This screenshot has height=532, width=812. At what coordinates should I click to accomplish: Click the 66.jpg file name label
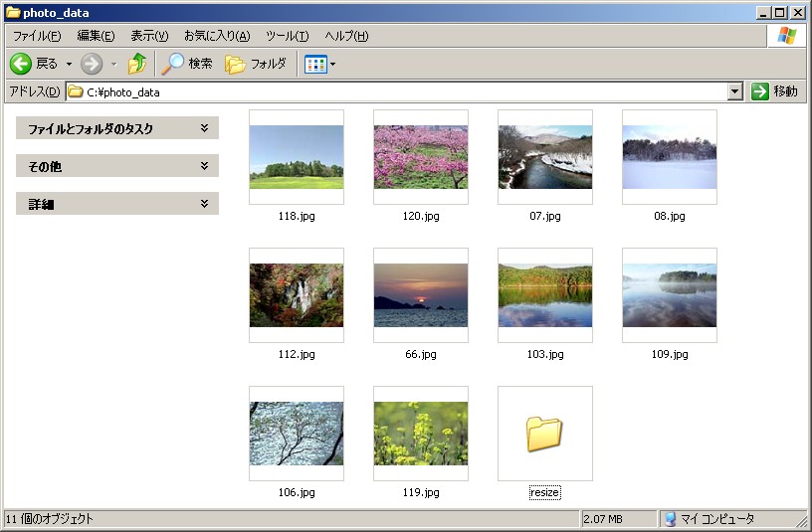coord(421,354)
